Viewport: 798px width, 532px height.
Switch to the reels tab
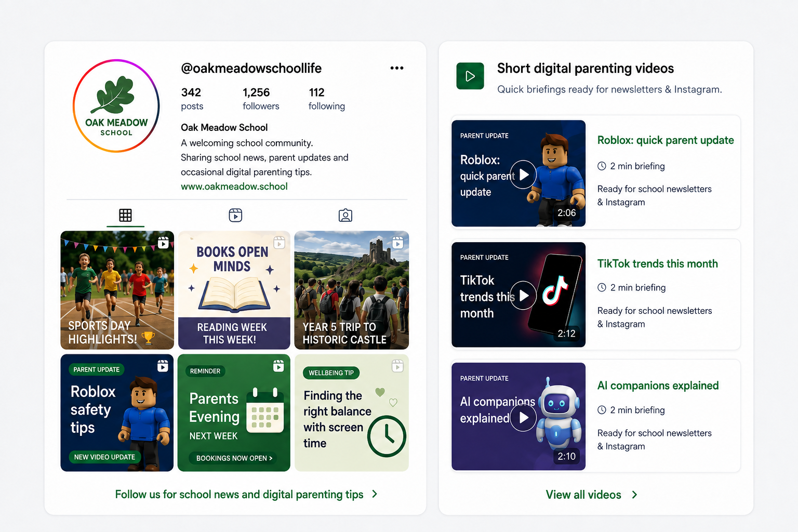pyautogui.click(x=235, y=215)
